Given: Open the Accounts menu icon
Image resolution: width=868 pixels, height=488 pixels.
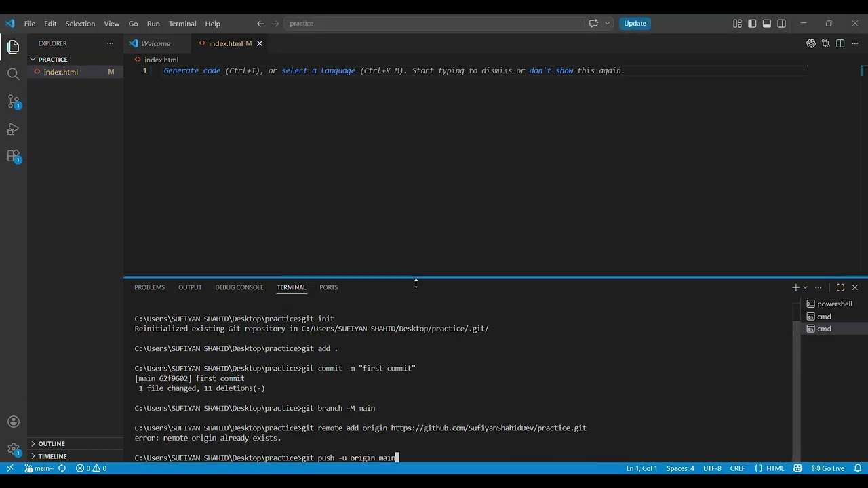Looking at the screenshot, I should pos(14,422).
